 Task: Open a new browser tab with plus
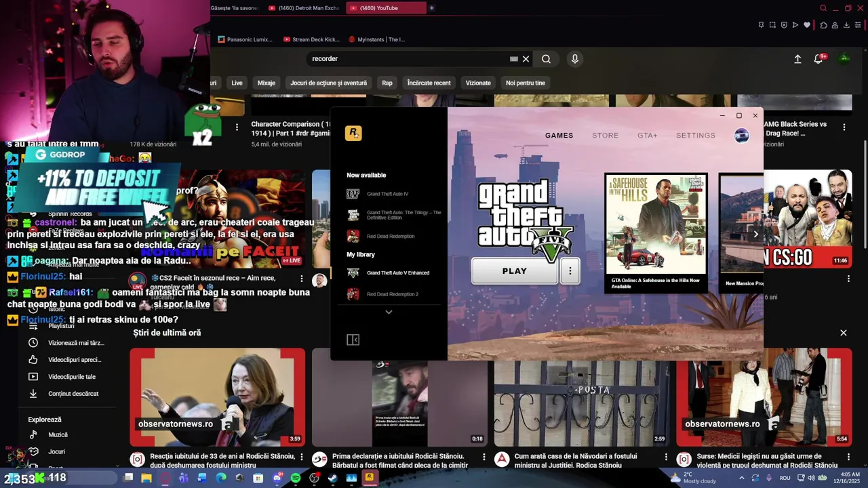point(432,8)
